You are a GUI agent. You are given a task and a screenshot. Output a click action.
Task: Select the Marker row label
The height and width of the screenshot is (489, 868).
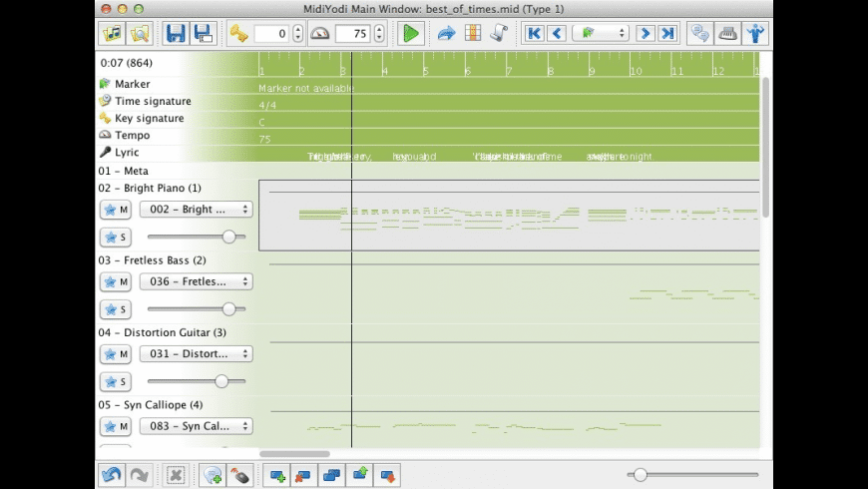pyautogui.click(x=133, y=84)
